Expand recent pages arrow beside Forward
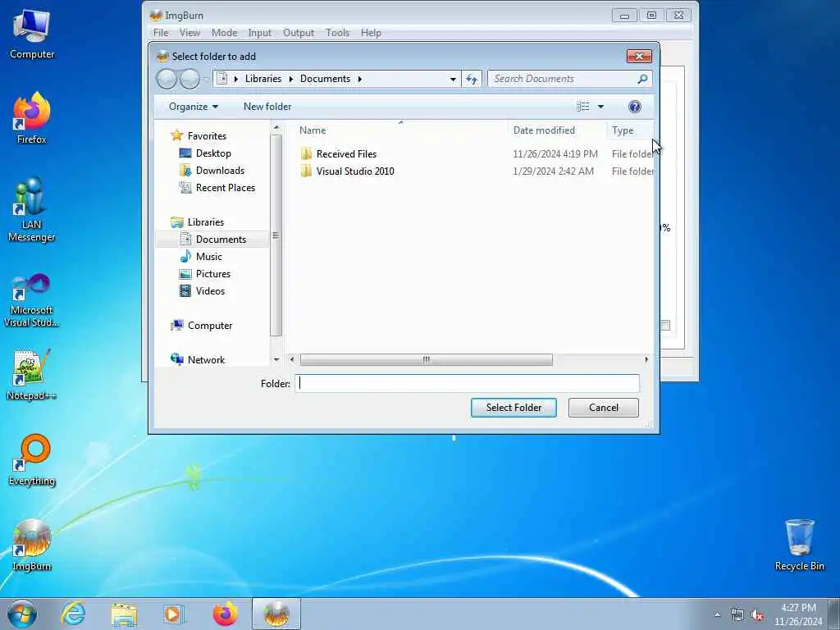The height and width of the screenshot is (630, 840). [206, 80]
